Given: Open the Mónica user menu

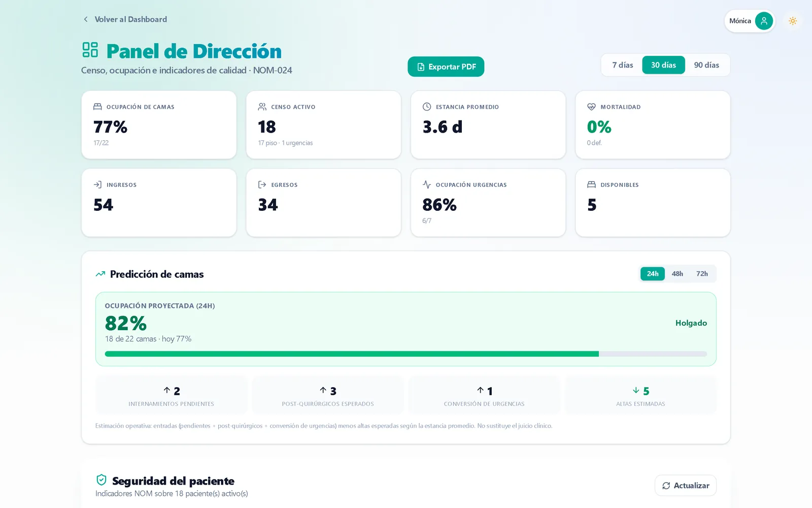Looking at the screenshot, I should 750,21.
